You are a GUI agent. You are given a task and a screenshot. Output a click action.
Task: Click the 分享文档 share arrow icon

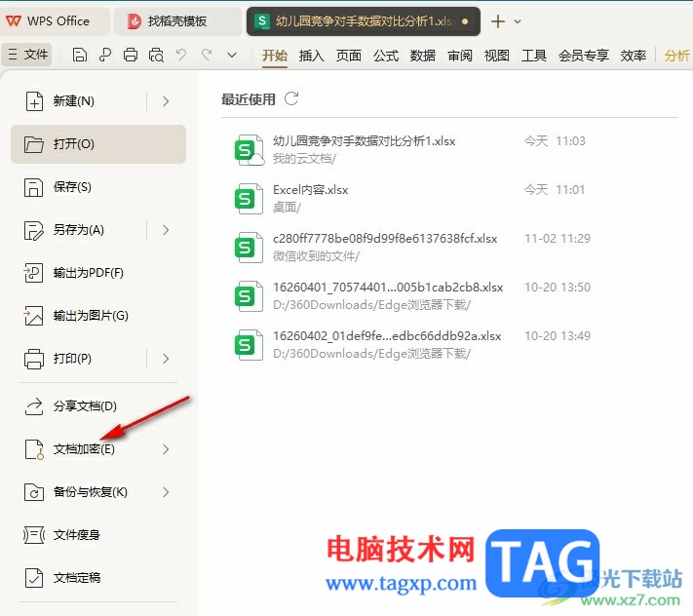click(x=34, y=406)
